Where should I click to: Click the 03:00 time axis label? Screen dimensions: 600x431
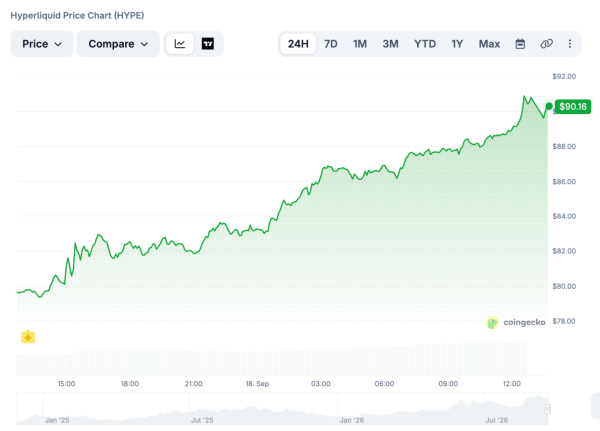[321, 384]
